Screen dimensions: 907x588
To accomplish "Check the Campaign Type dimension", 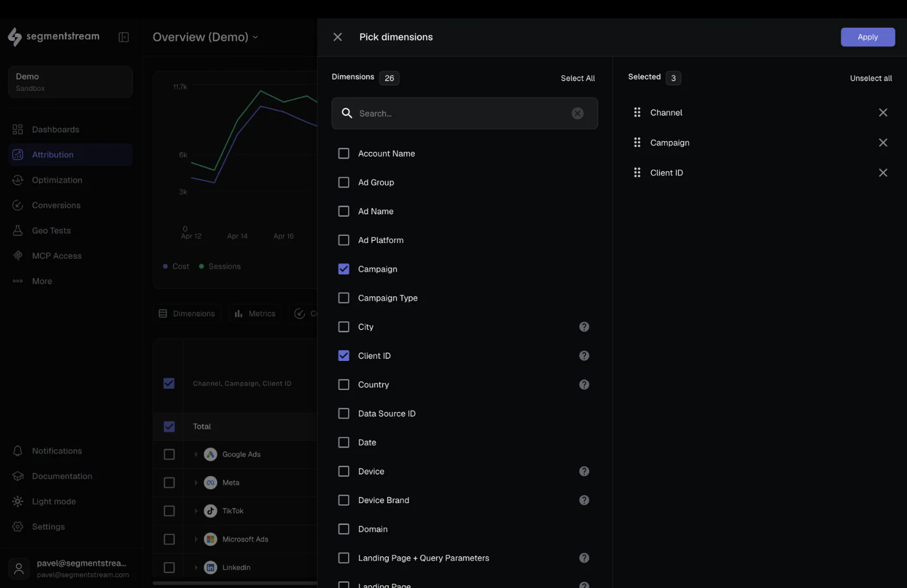I will pyautogui.click(x=344, y=298).
